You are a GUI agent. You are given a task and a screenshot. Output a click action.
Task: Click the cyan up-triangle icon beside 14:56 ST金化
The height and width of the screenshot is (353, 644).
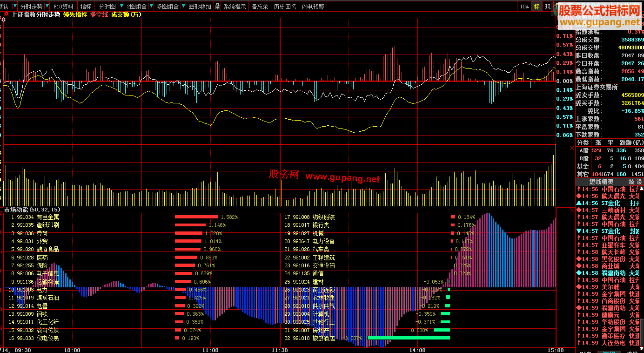pos(578,204)
